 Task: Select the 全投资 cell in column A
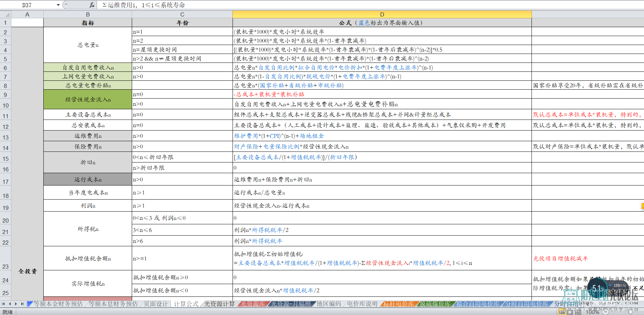click(28, 271)
